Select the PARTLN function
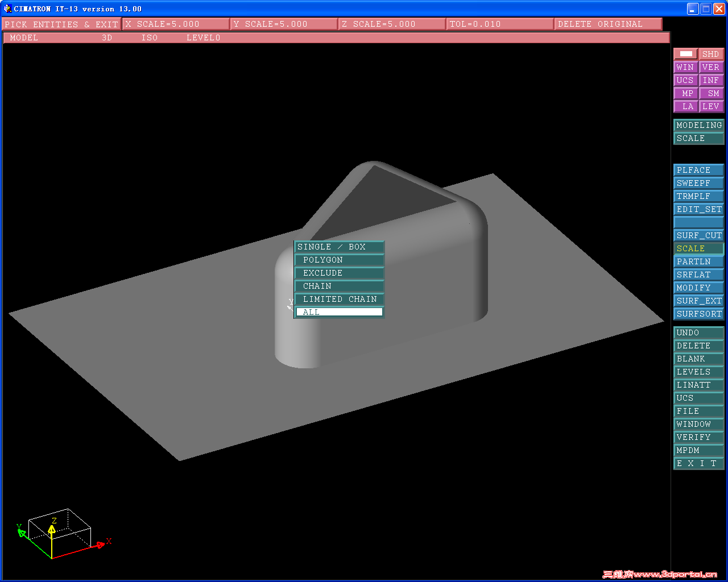The image size is (728, 582). pos(699,261)
